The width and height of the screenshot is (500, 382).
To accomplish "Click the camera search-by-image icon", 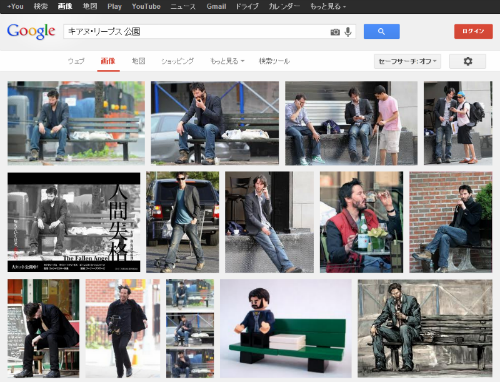I will (335, 32).
